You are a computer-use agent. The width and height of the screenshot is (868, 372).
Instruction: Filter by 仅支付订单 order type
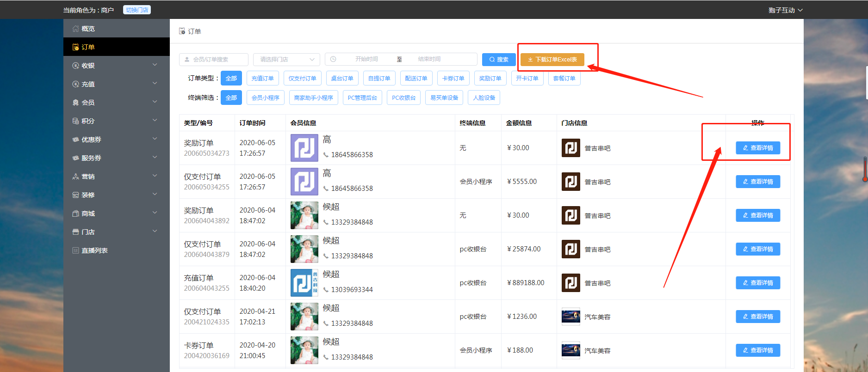point(303,79)
